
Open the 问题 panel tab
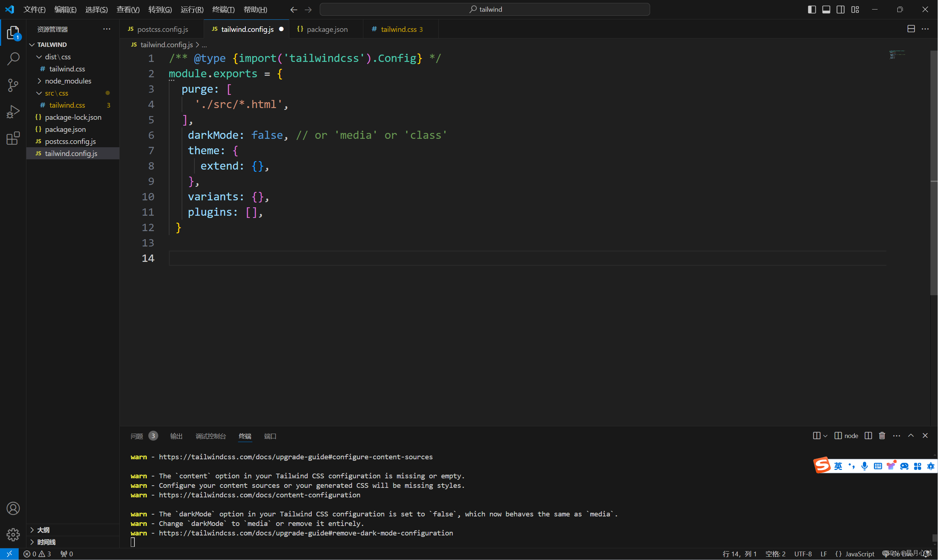[137, 436]
